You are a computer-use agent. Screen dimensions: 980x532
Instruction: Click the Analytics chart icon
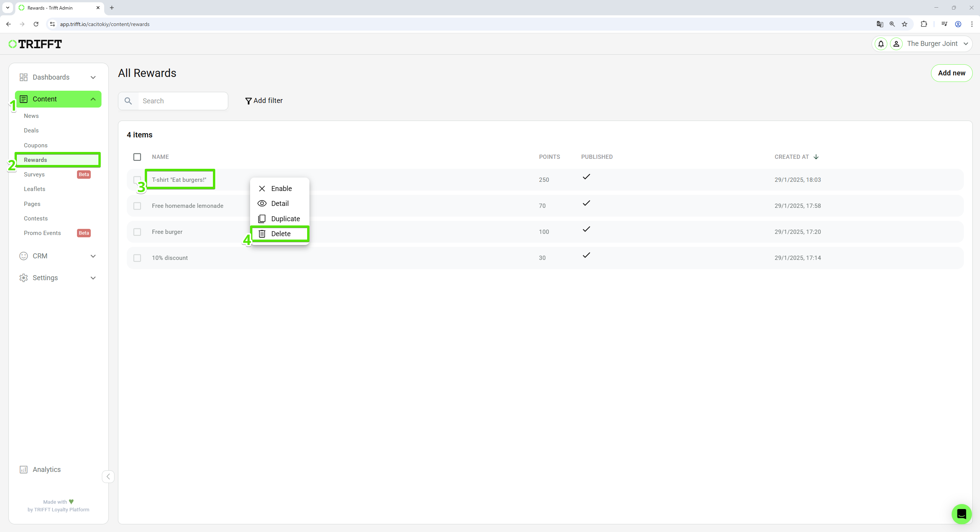coord(23,470)
